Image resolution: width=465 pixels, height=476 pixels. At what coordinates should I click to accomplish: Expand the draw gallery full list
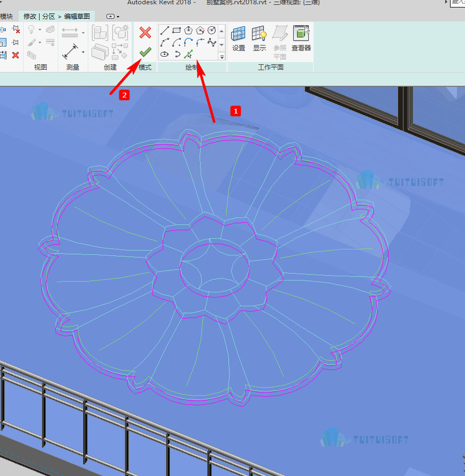(222, 56)
